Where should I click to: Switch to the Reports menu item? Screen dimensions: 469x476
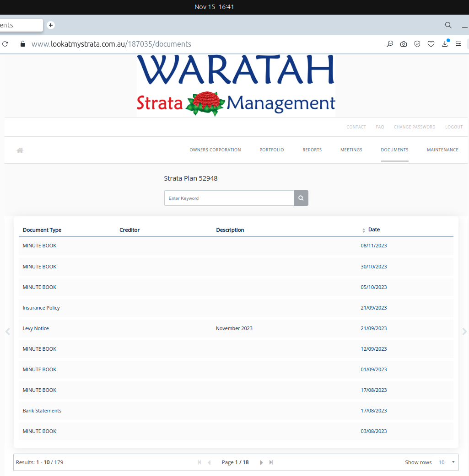[312, 150]
